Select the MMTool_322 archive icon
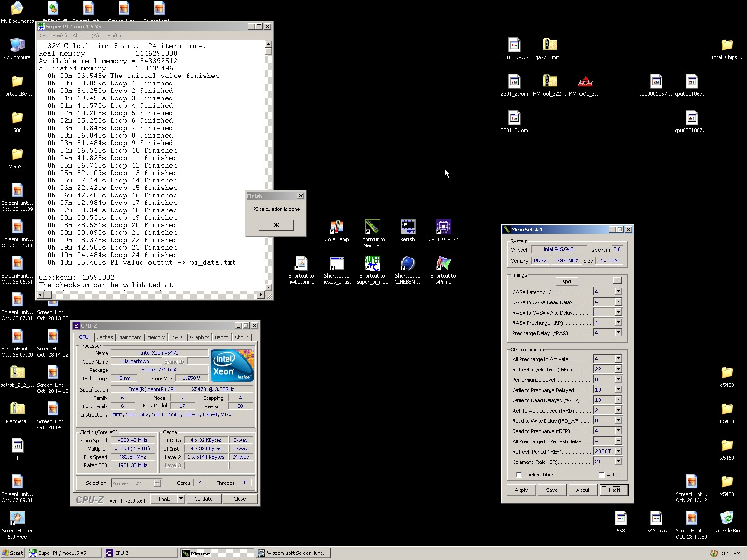The width and height of the screenshot is (747, 560). (x=550, y=85)
